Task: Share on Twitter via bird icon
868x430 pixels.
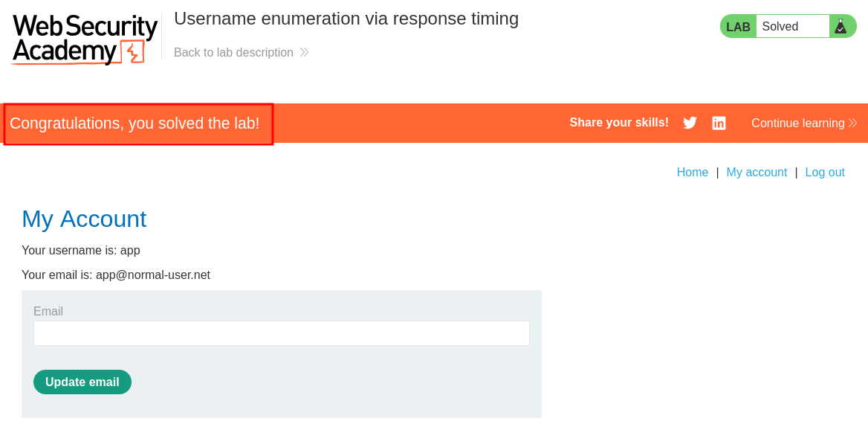Action: [690, 123]
